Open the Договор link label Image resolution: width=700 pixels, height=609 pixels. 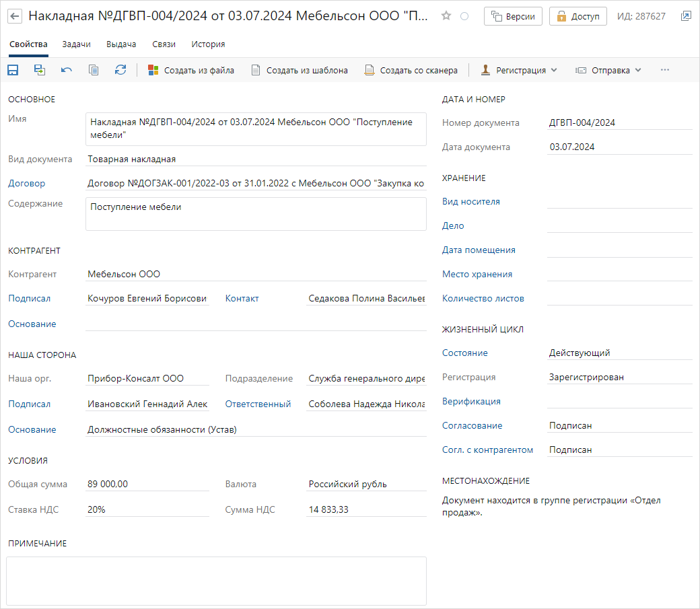pos(27,183)
